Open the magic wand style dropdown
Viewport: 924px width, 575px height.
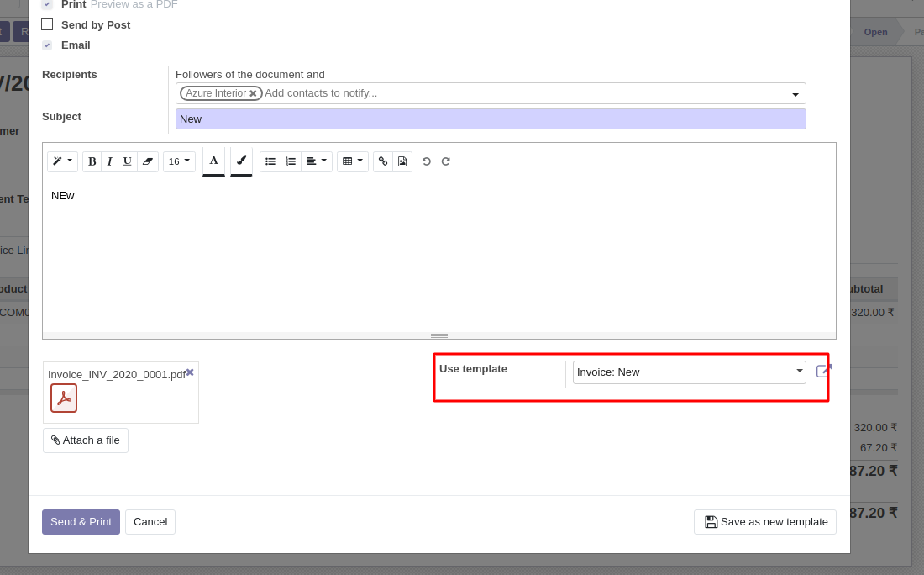tap(62, 161)
